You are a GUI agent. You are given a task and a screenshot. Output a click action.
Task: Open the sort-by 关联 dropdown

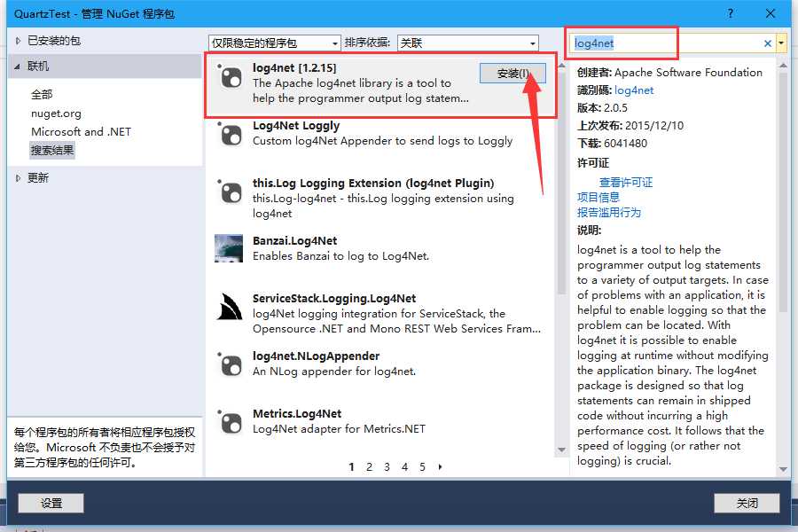point(467,43)
